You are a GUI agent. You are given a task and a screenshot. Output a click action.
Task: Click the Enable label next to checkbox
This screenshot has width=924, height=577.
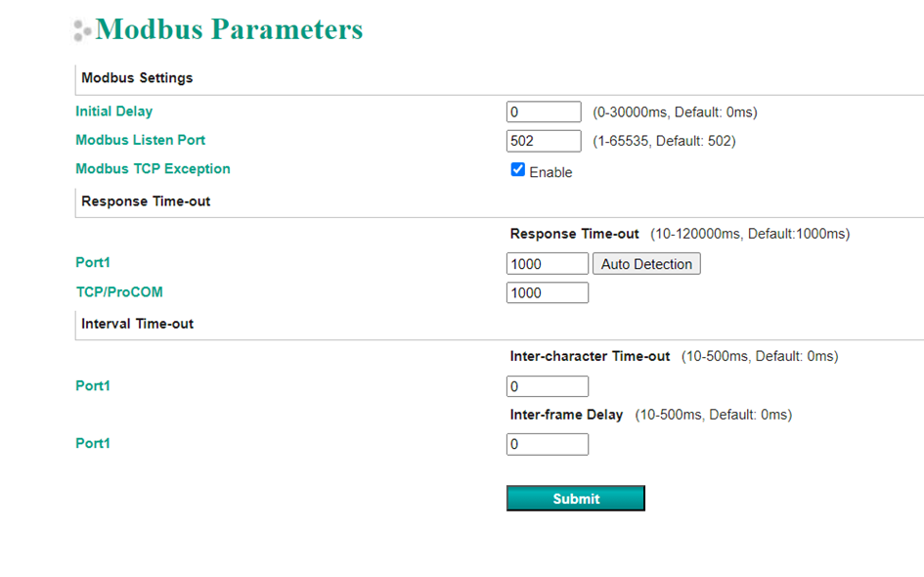(550, 172)
